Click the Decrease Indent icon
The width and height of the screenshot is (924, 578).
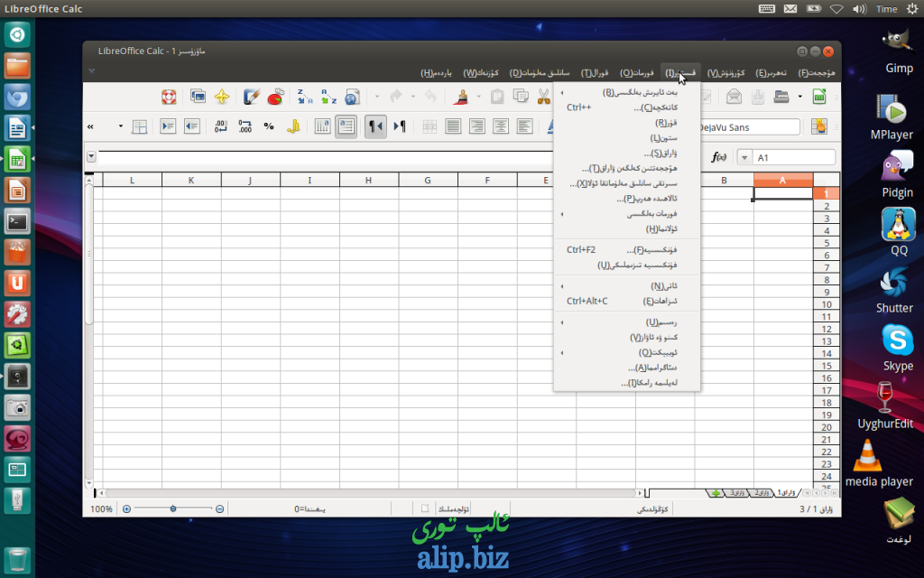point(192,126)
